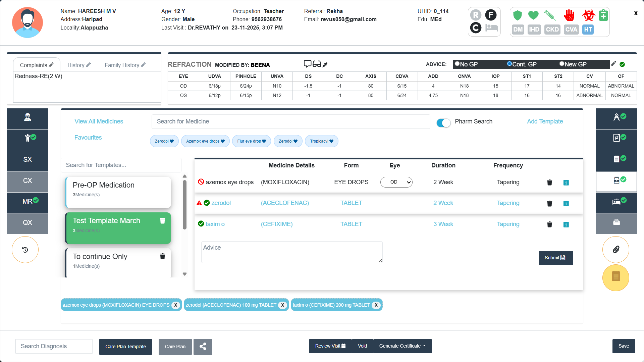The height and width of the screenshot is (362, 644).
Task: Click the Search for Medicine field
Action: [290, 121]
